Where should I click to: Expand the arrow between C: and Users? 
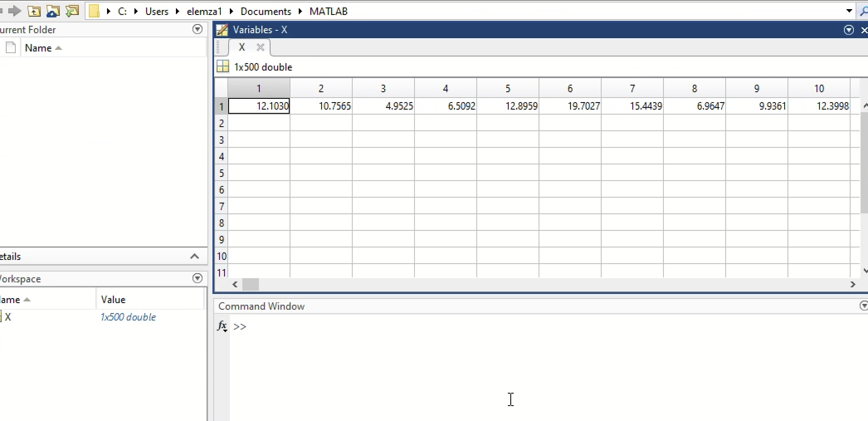(x=136, y=11)
